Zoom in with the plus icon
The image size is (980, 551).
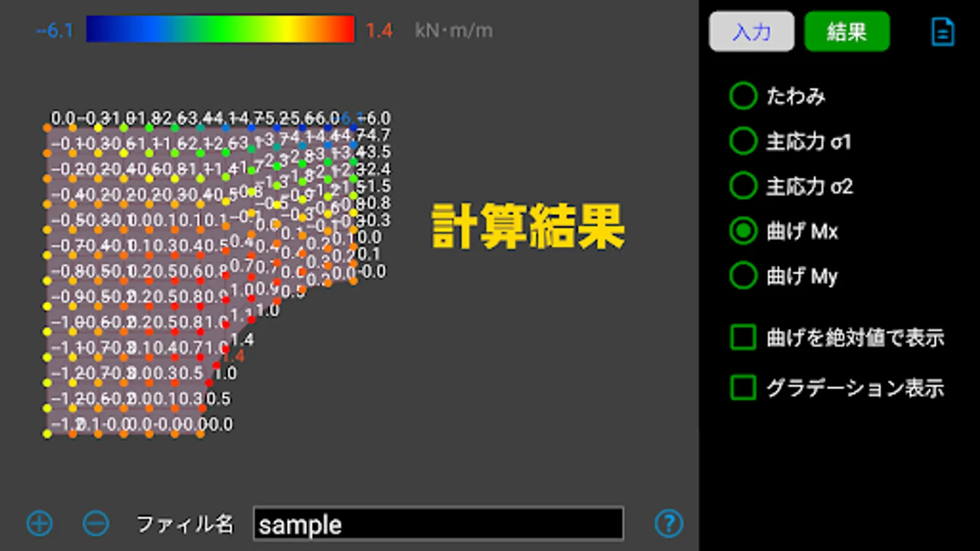40,523
